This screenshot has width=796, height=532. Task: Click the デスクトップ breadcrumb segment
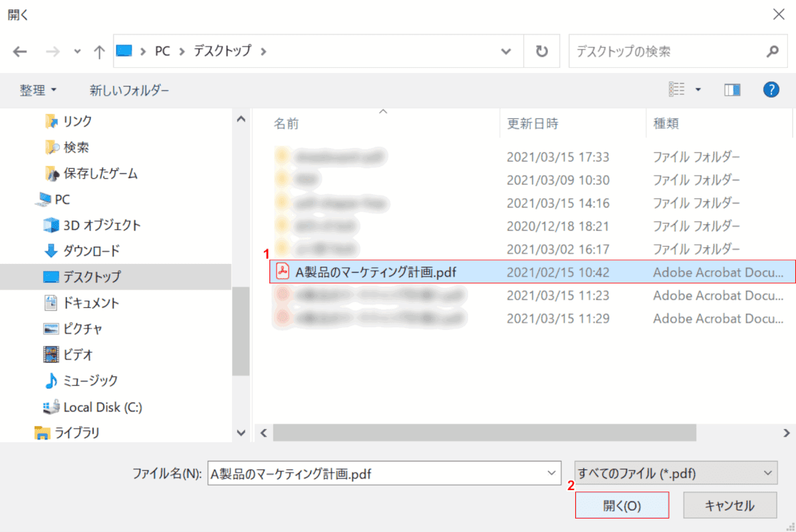[x=222, y=51]
